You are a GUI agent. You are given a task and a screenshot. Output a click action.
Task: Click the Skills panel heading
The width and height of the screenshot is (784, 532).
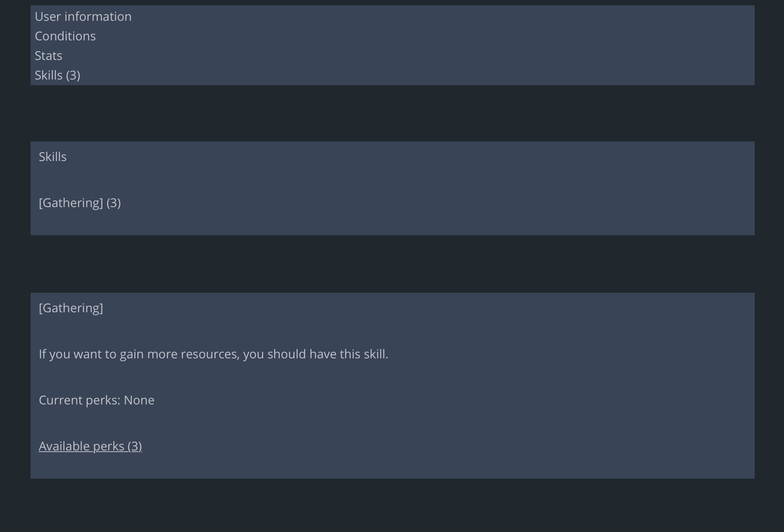tap(53, 157)
